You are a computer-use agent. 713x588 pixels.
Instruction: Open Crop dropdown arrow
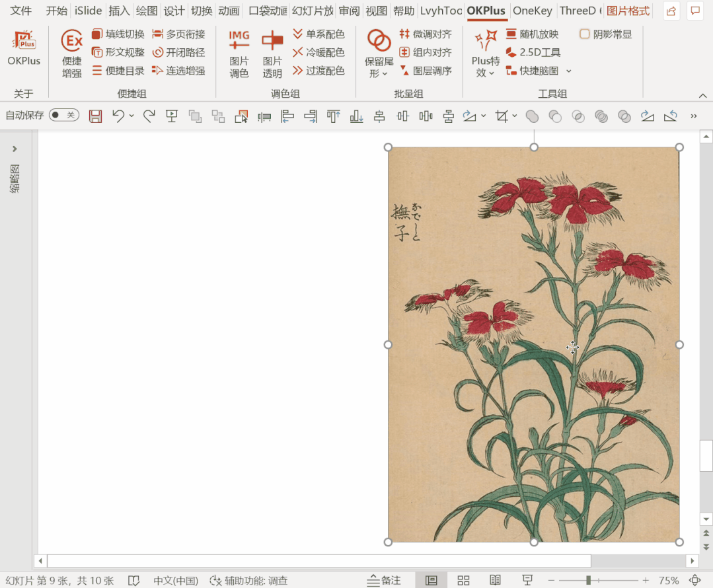click(x=515, y=116)
